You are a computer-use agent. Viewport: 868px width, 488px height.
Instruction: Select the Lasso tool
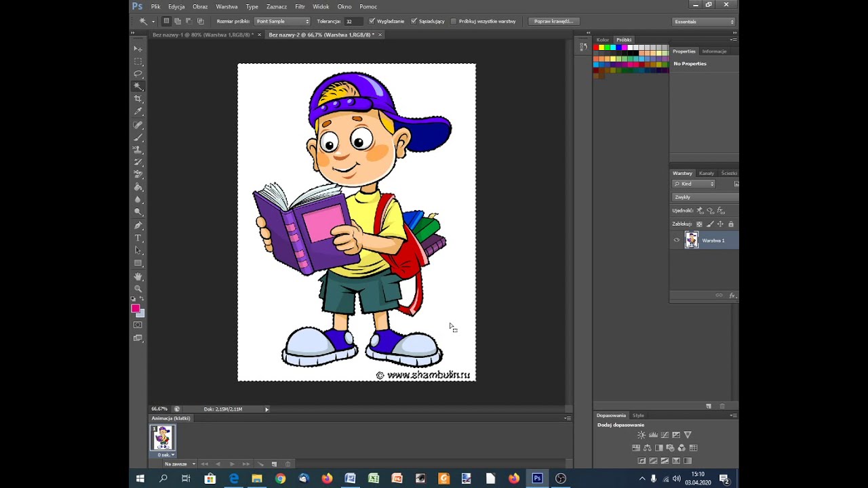(x=138, y=74)
